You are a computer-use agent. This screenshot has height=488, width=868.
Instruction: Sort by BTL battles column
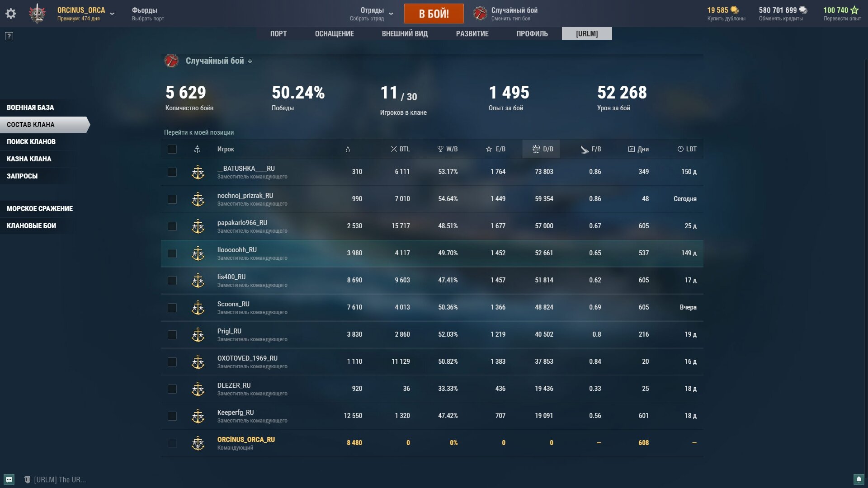(x=401, y=149)
